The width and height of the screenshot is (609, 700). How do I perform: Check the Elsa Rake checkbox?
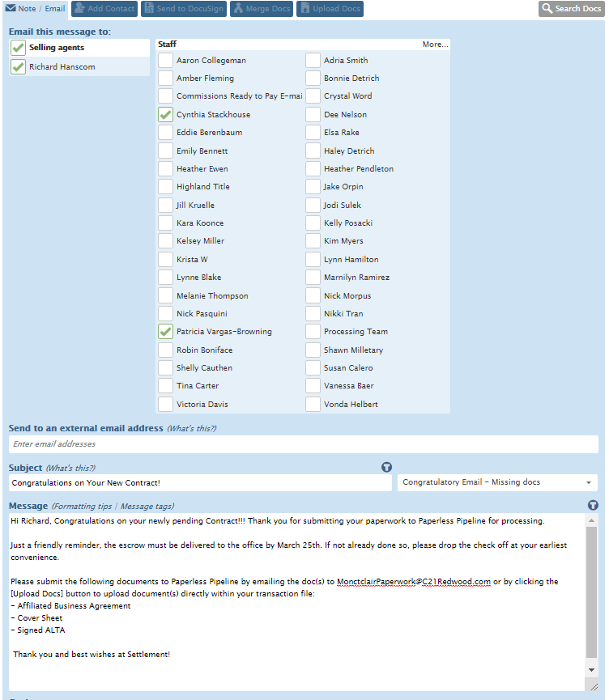pyautogui.click(x=313, y=133)
